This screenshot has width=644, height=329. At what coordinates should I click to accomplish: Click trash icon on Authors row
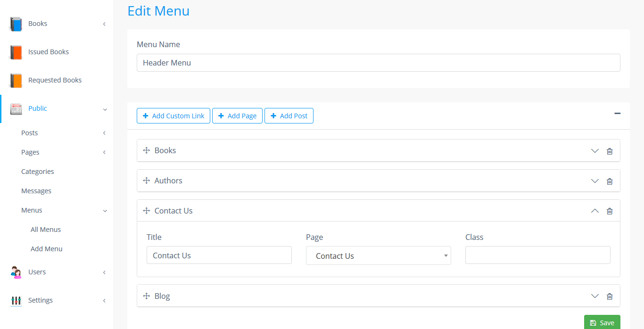(610, 181)
